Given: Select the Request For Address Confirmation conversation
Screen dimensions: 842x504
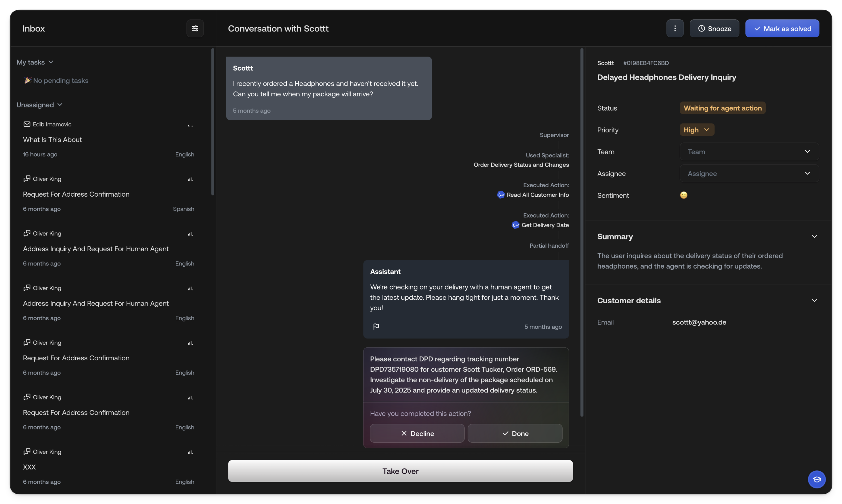Looking at the screenshot, I should click(76, 194).
